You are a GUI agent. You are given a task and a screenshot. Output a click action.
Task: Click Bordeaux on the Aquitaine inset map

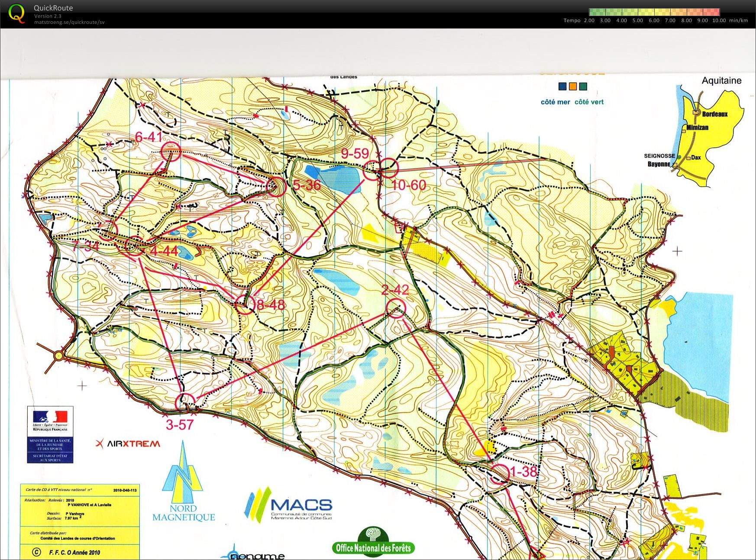click(715, 114)
